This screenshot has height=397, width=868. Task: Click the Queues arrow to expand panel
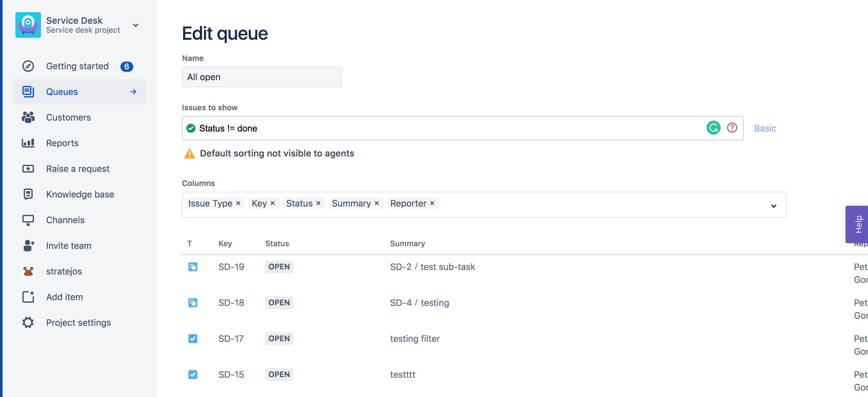tap(134, 91)
